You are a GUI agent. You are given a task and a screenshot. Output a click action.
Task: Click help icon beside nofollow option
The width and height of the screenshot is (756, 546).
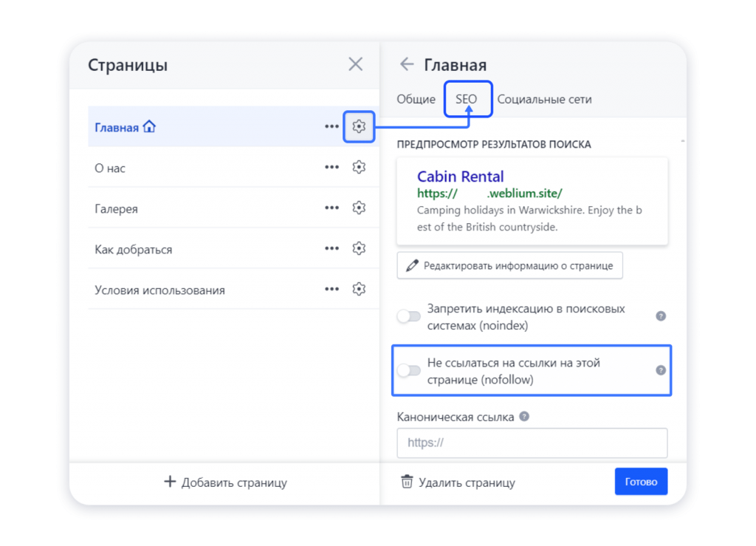(x=661, y=371)
